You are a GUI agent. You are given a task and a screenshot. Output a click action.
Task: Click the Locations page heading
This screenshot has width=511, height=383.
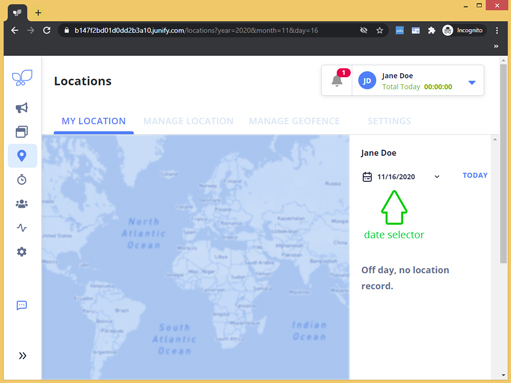pos(83,81)
